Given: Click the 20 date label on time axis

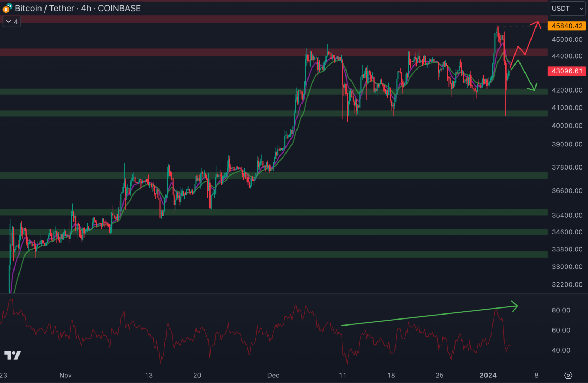Looking at the screenshot, I should (x=197, y=375).
